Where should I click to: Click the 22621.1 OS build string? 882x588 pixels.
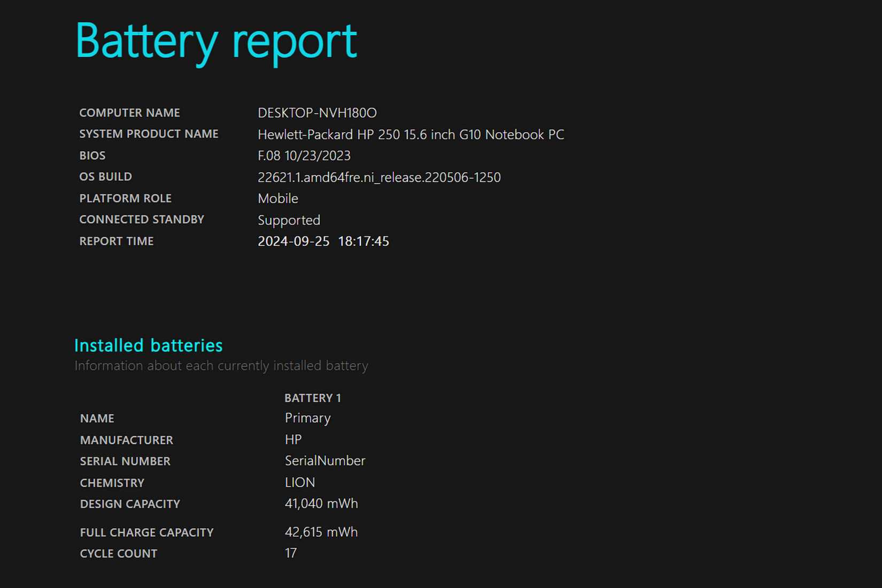click(379, 177)
